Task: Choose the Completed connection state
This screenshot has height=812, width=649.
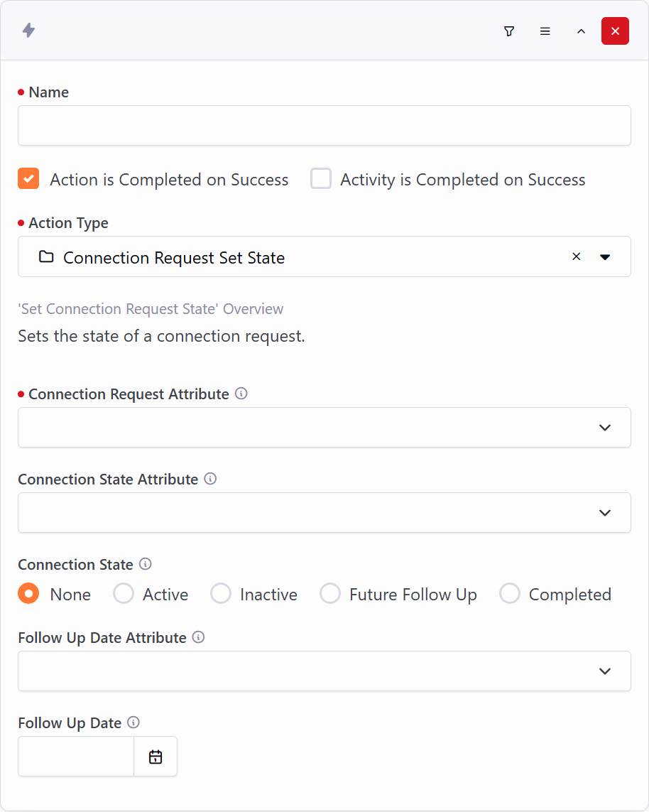Action: 510,594
